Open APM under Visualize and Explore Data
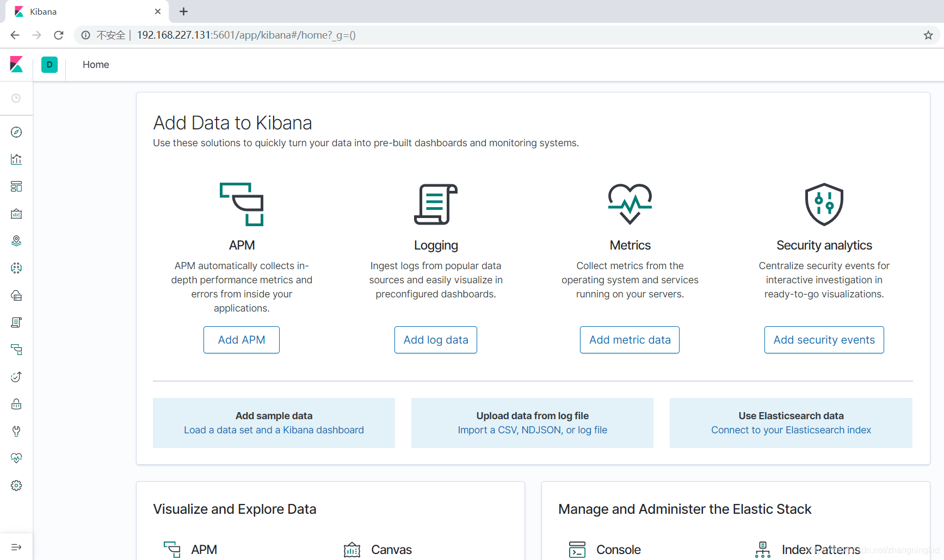Viewport: 944px width, 560px height. (190, 550)
